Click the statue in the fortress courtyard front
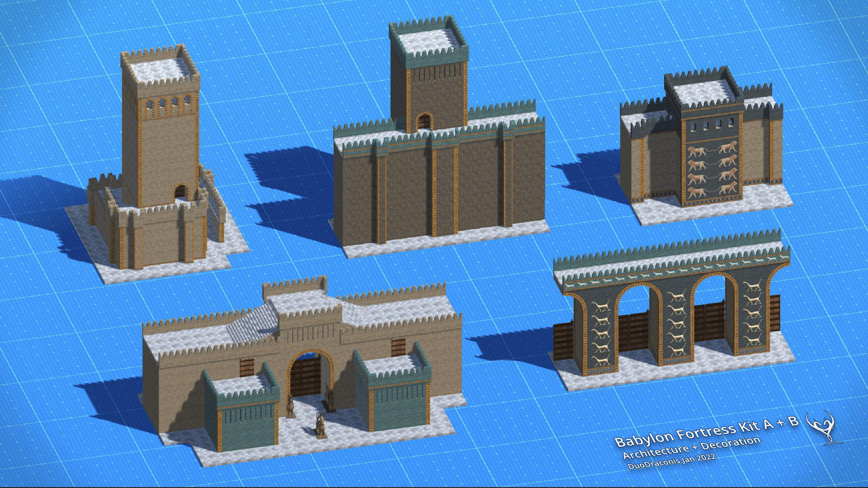Screen dimensions: 868x488 pos(320,426)
